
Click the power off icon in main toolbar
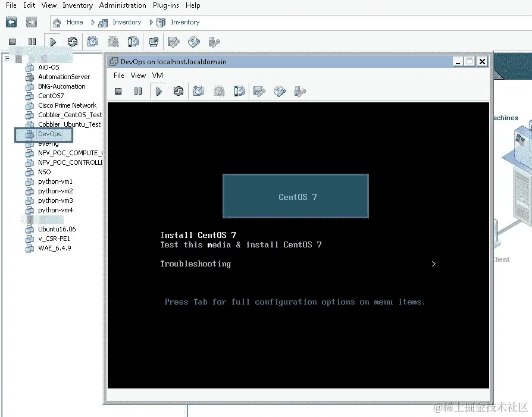tap(12, 42)
